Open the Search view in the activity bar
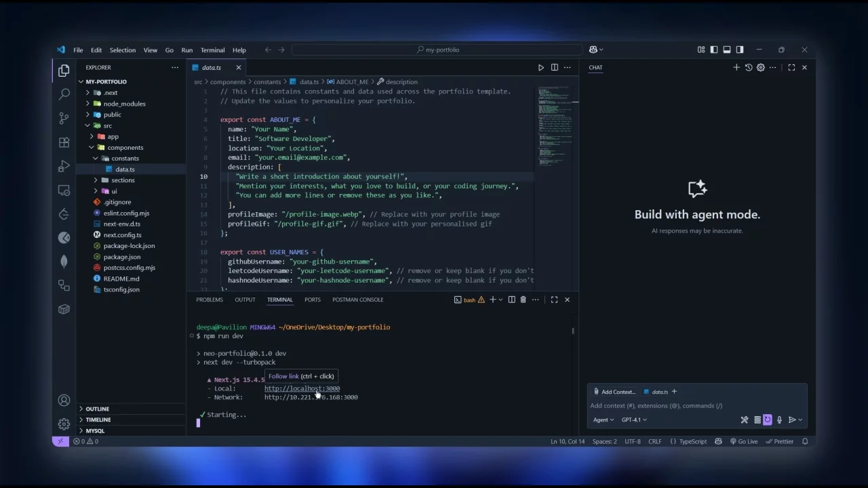This screenshot has width=868, height=488. pos(64,94)
